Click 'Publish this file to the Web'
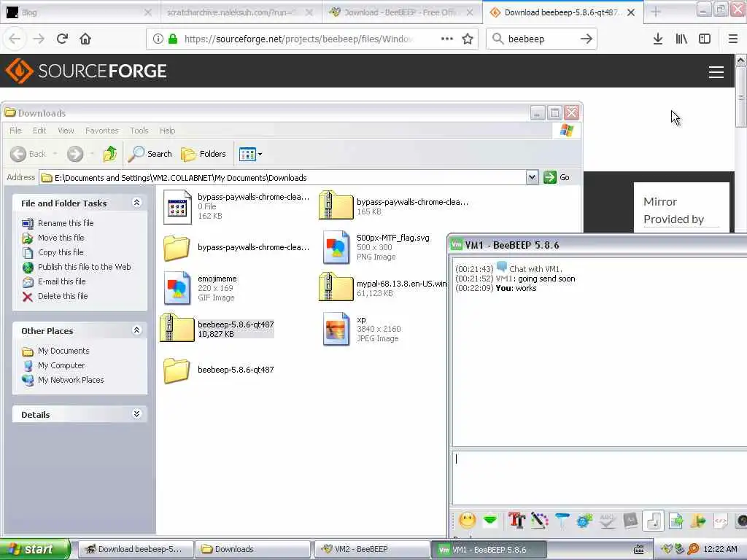The image size is (747, 560). pyautogui.click(x=85, y=267)
